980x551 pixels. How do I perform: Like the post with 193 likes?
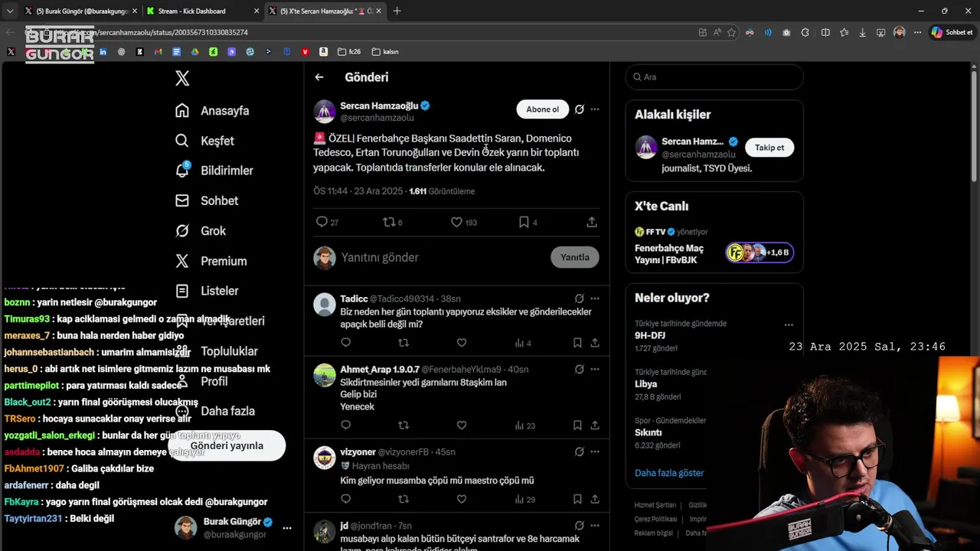click(x=456, y=222)
